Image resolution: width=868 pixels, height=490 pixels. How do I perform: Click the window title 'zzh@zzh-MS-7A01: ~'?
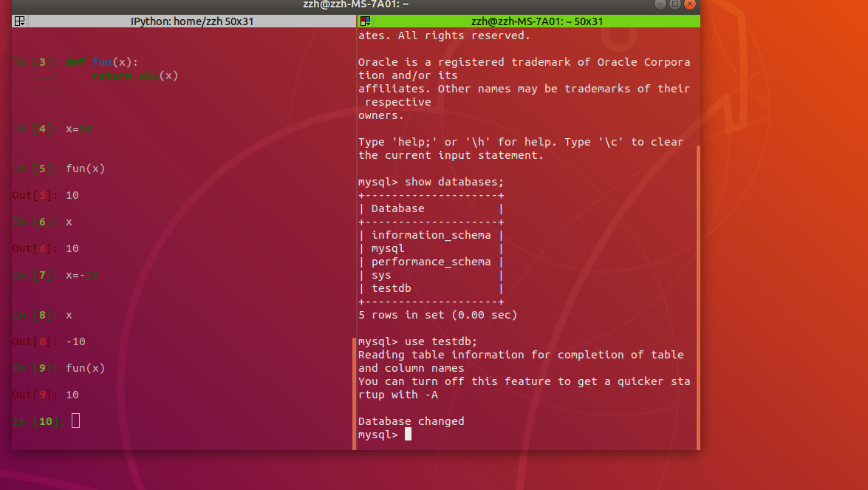[356, 4]
